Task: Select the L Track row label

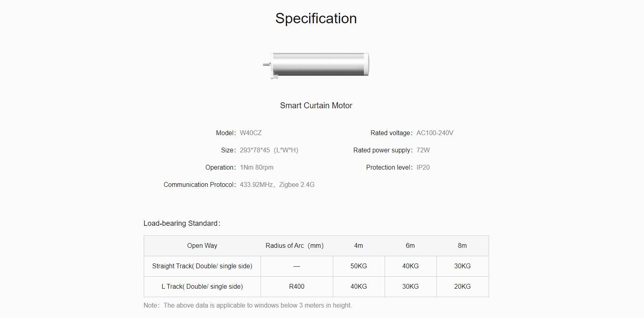Action: click(x=202, y=287)
